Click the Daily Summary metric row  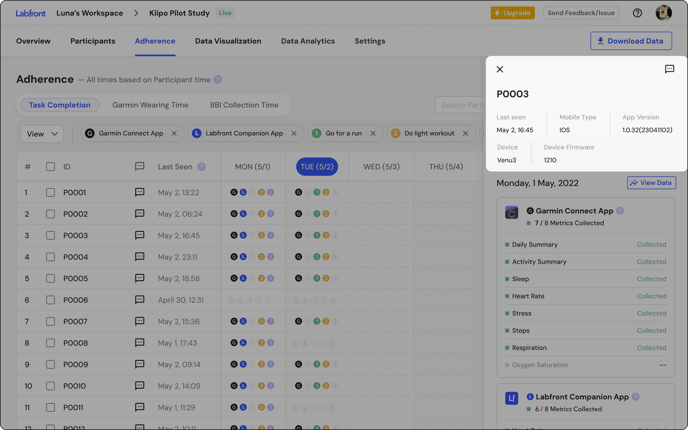[585, 244]
